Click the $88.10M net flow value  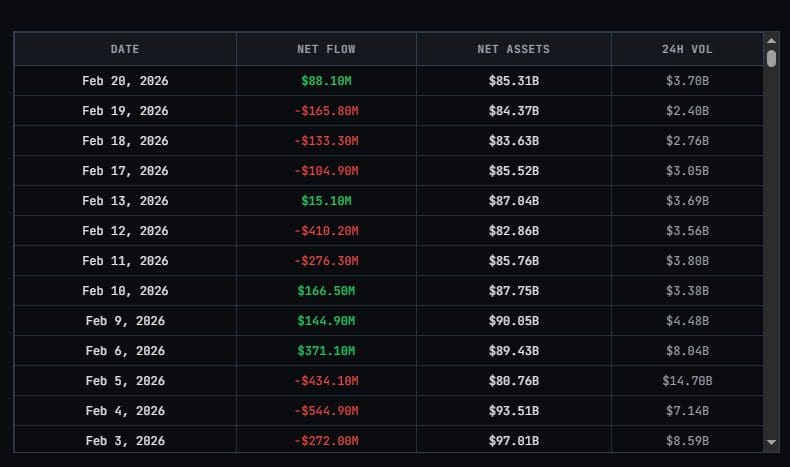[x=326, y=81]
